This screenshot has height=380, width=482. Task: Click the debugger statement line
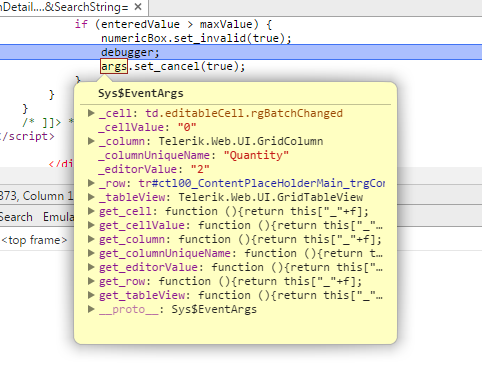241,52
